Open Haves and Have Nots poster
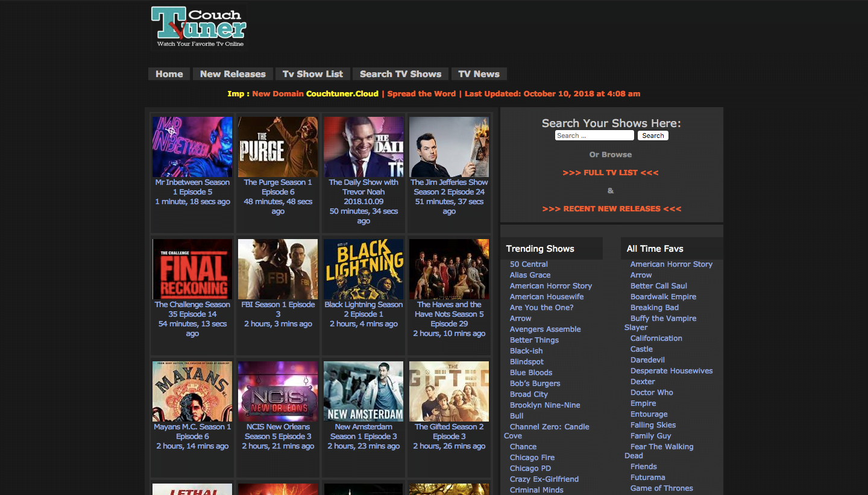 point(449,269)
